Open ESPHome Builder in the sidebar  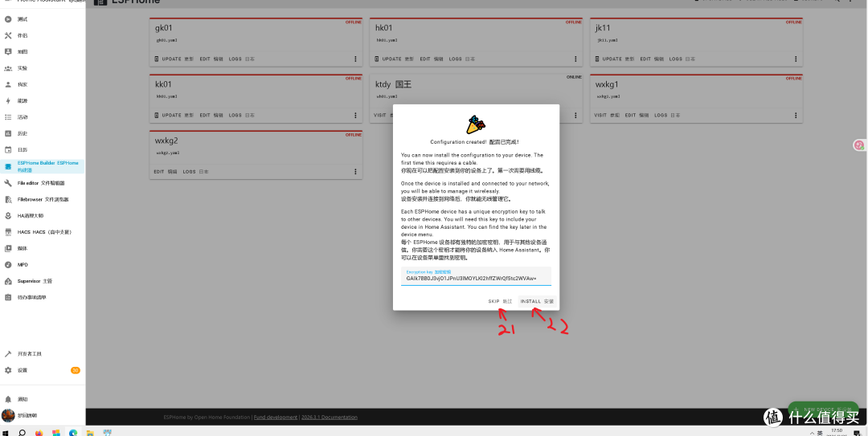tap(43, 166)
